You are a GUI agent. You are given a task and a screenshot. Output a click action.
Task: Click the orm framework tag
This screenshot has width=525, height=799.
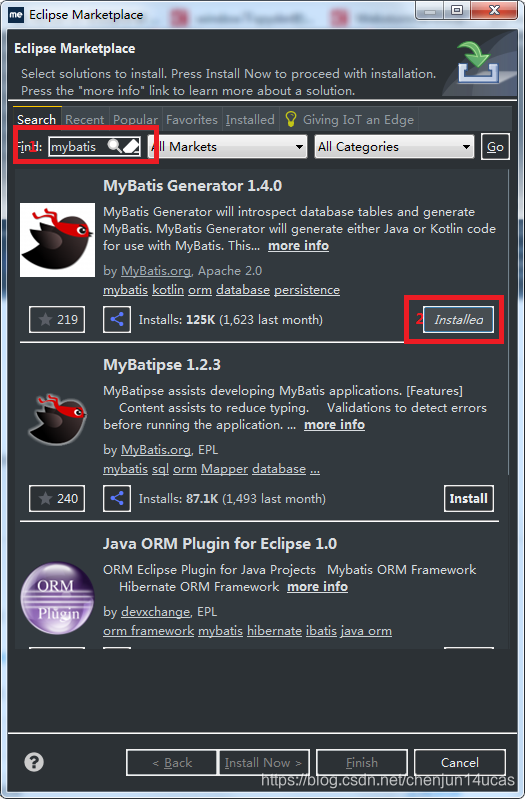(x=148, y=631)
